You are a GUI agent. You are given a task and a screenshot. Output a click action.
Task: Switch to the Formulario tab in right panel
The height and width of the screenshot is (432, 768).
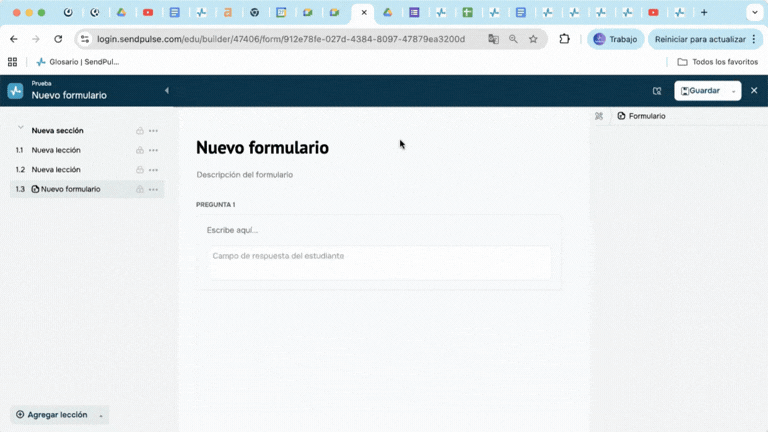pos(641,116)
